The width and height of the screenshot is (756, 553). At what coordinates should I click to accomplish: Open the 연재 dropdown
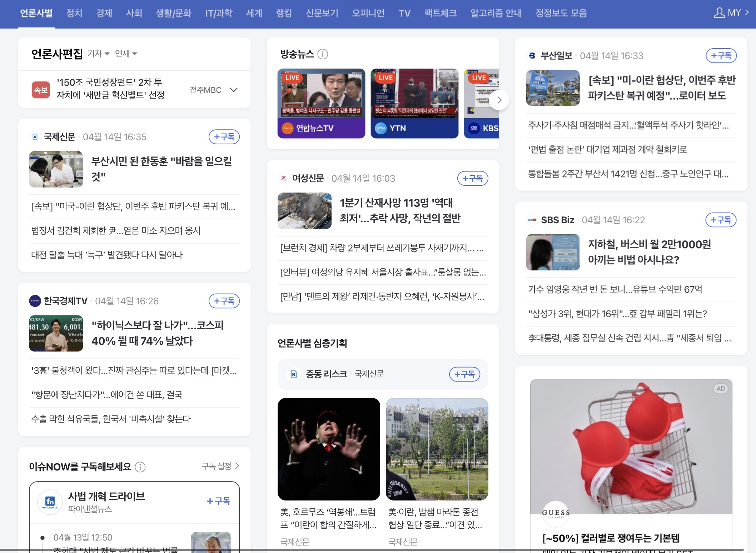[126, 54]
